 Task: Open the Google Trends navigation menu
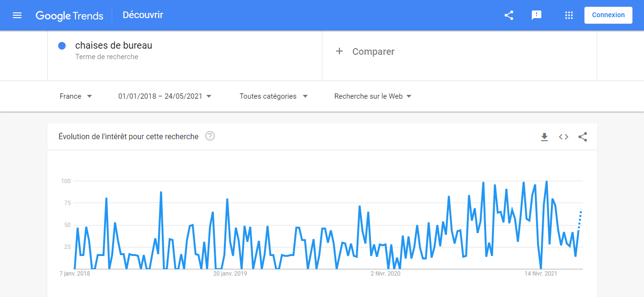click(17, 15)
